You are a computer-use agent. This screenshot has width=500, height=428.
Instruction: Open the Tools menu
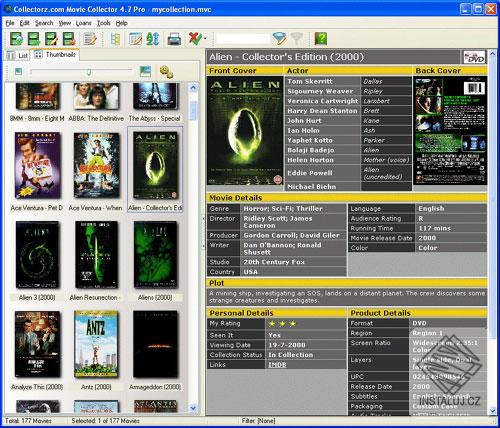coord(104,23)
